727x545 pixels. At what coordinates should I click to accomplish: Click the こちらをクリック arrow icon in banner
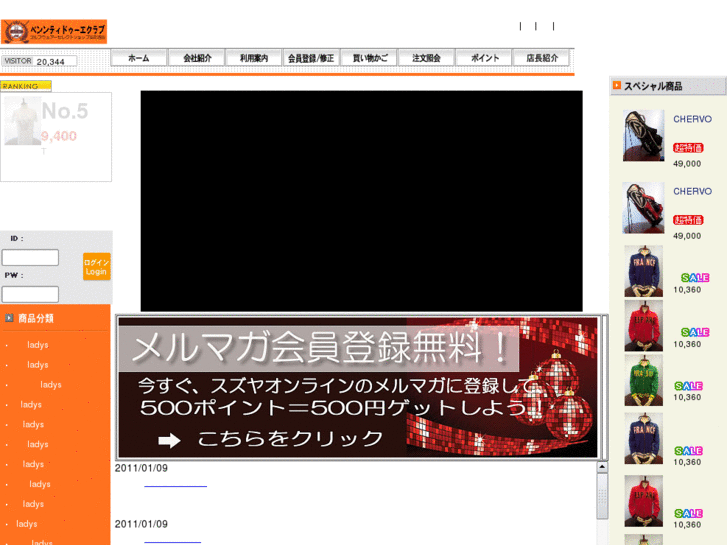pos(169,440)
